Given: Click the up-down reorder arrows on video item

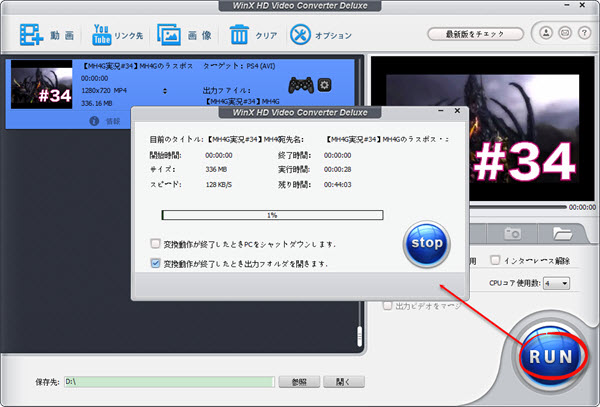Looking at the screenshot, I should point(165,91).
